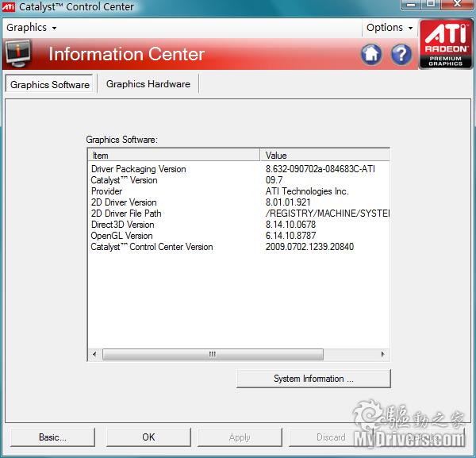
Task: Click the horizontal scrollbar thumb
Action: 213,354
